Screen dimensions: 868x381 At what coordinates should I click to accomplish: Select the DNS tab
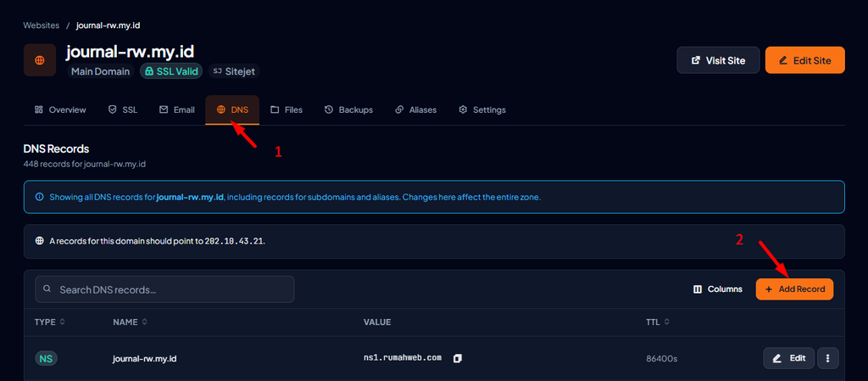[x=232, y=109]
